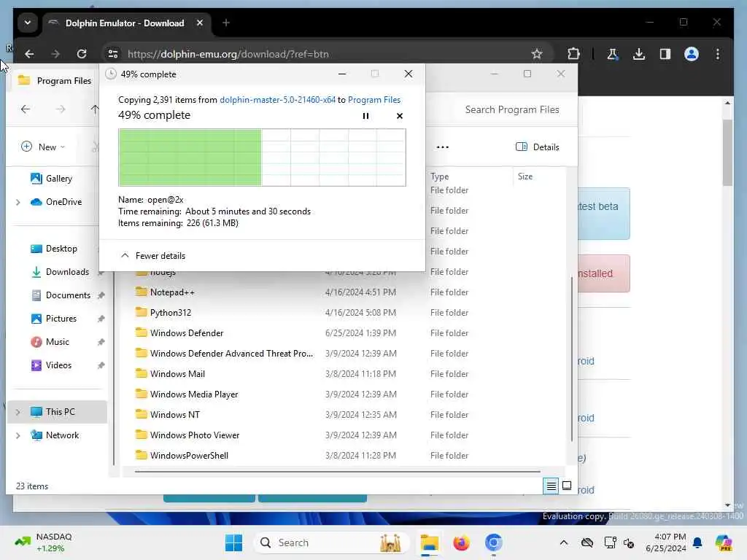The image size is (747, 560).
Task: Open a new Chrome tab
Action: [x=226, y=23]
